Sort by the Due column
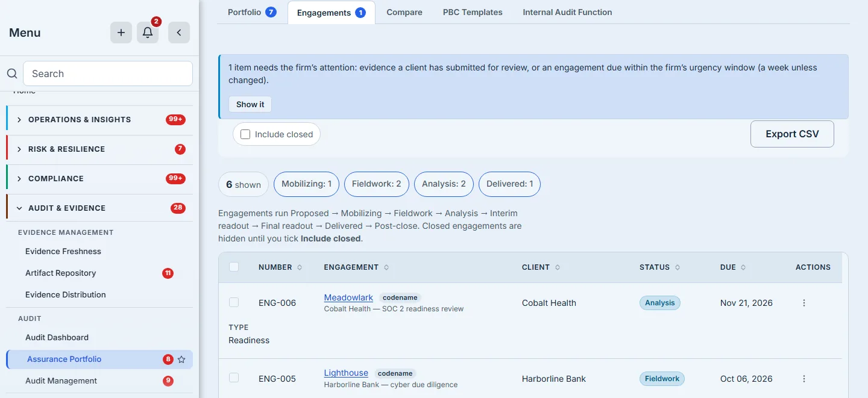868x398 pixels. 733,267
